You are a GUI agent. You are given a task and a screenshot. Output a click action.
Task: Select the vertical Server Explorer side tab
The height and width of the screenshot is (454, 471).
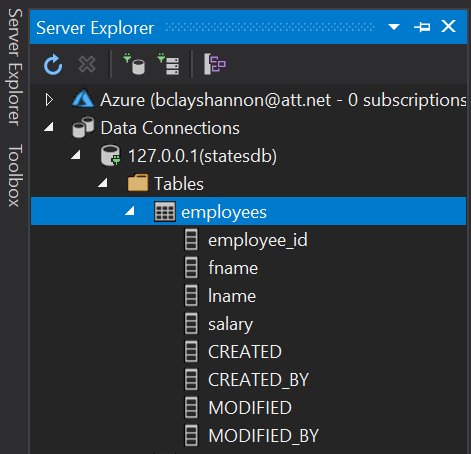15,67
